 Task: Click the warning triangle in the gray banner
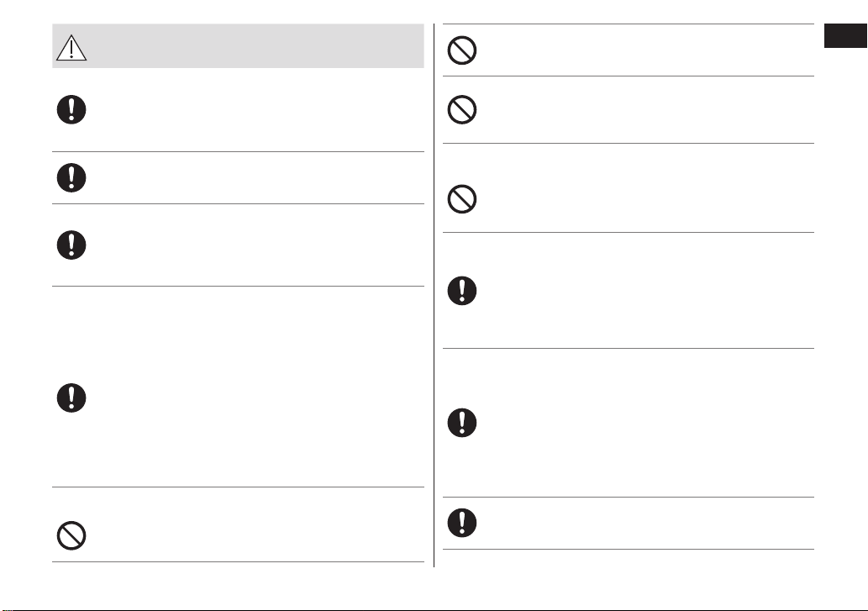pyautogui.click(x=71, y=48)
